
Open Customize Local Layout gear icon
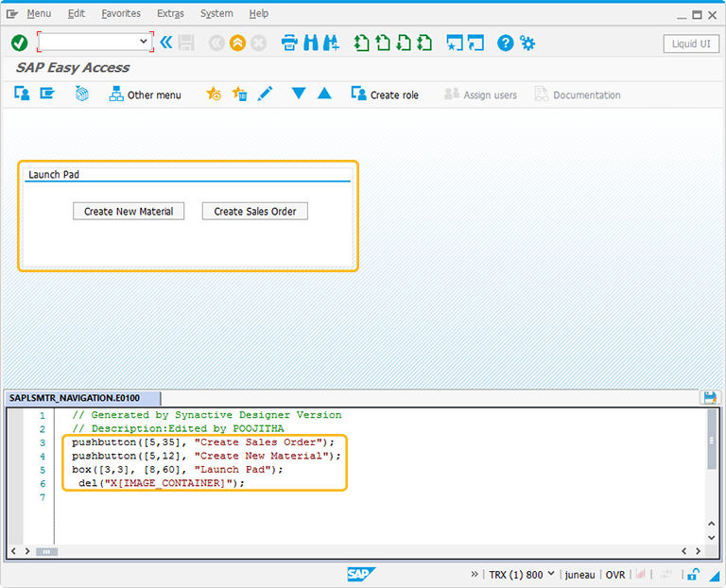click(x=527, y=43)
